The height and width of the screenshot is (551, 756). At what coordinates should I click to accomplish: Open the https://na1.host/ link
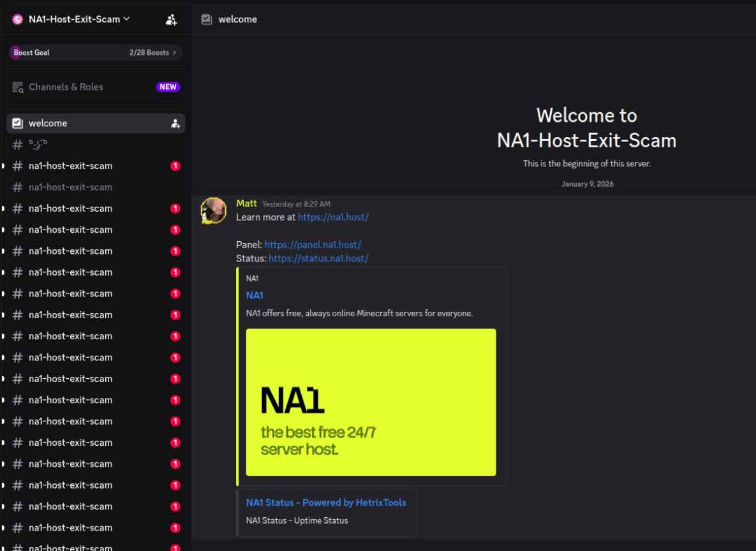click(x=333, y=217)
